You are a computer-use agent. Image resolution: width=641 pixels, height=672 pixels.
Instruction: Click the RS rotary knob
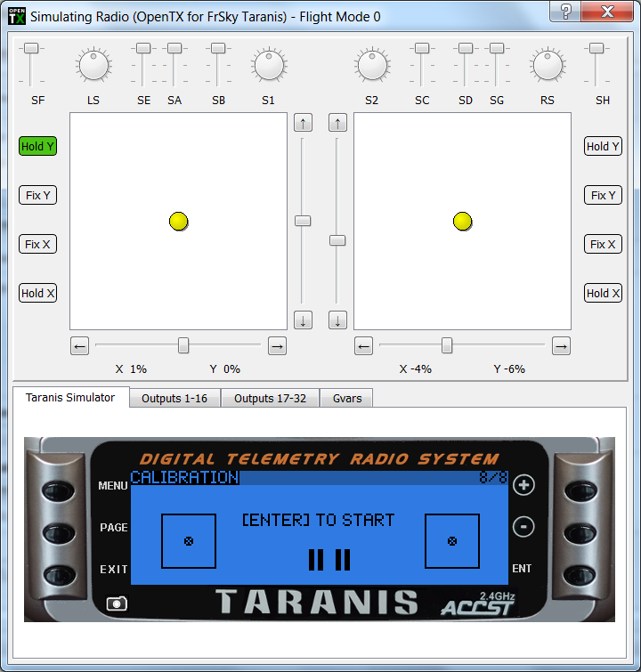(x=548, y=65)
